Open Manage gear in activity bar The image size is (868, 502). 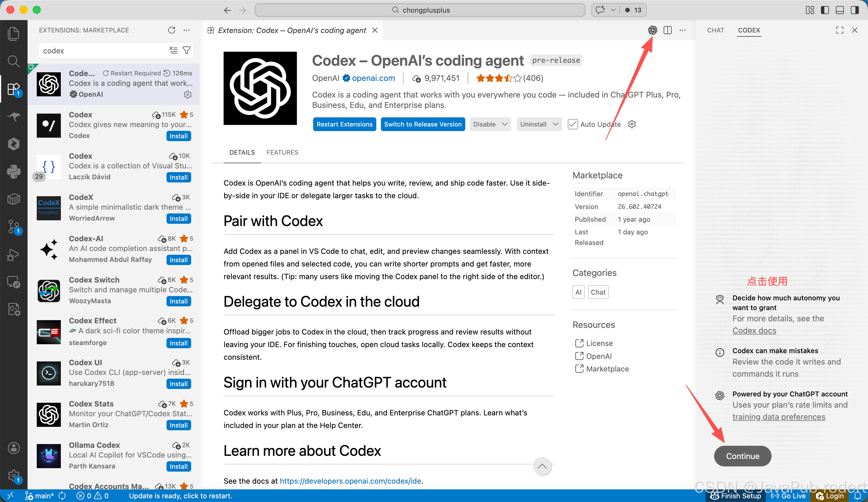coord(13,476)
